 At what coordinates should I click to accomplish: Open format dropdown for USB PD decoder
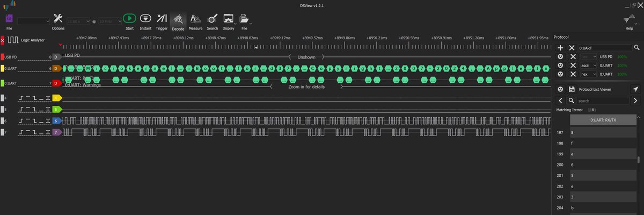588,56
